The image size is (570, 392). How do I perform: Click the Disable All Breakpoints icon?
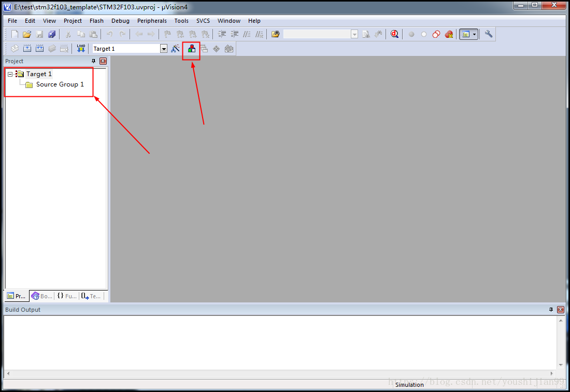[436, 34]
